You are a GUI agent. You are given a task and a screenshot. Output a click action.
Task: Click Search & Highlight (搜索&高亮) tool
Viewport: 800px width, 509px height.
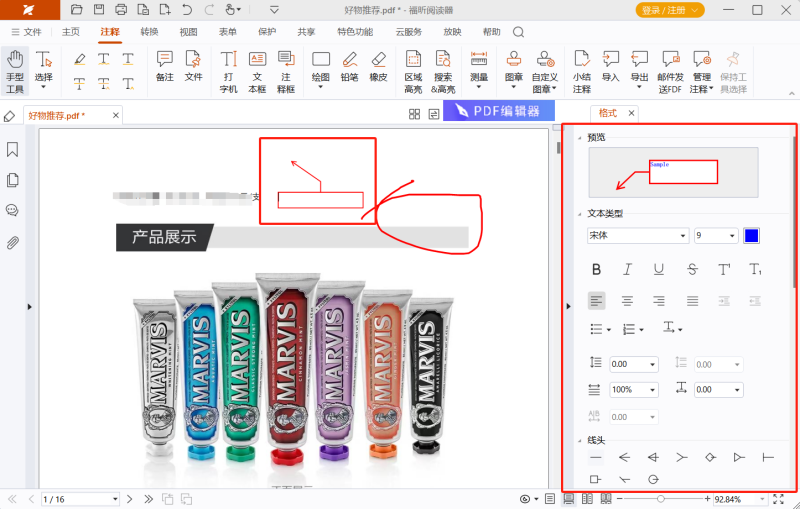(x=443, y=72)
